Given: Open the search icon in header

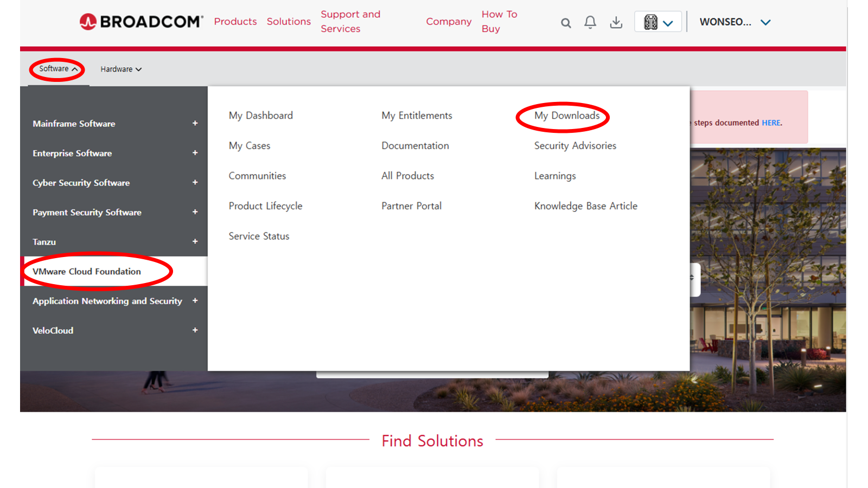Looking at the screenshot, I should [x=566, y=23].
